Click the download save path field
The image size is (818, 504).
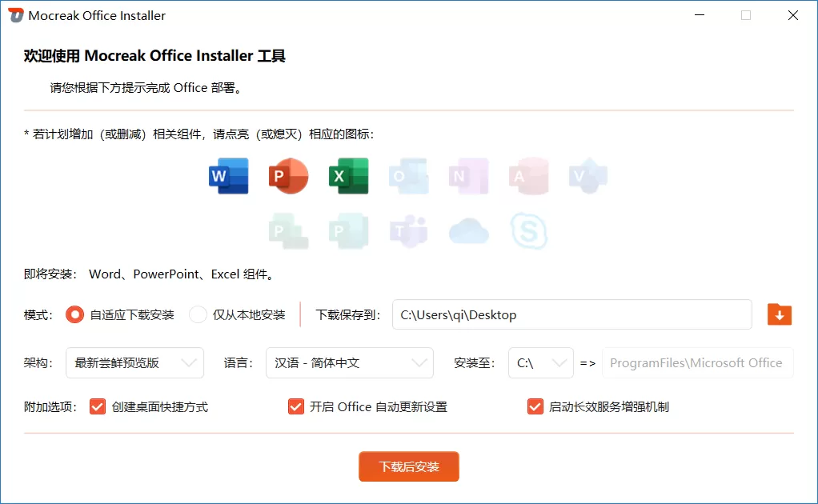coord(571,314)
